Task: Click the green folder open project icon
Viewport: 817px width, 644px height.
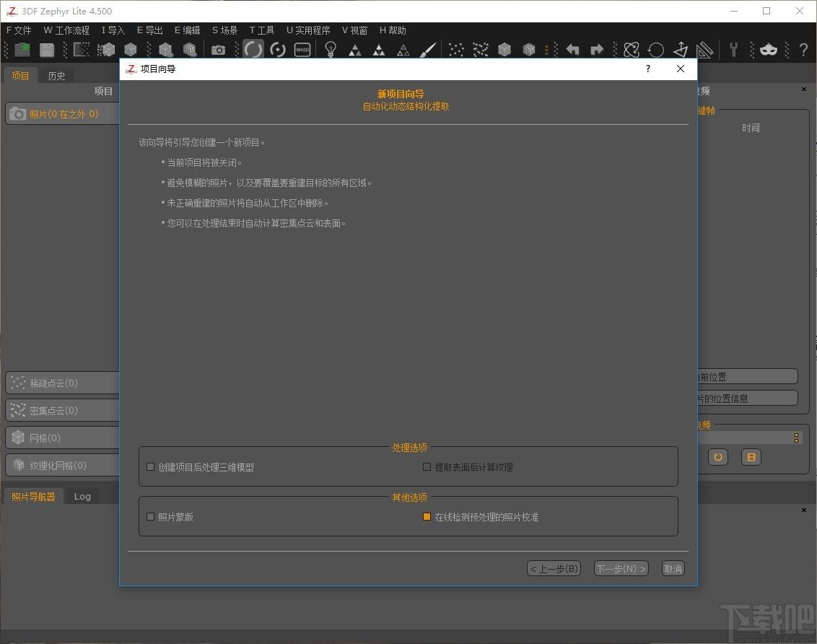Action: (22, 50)
